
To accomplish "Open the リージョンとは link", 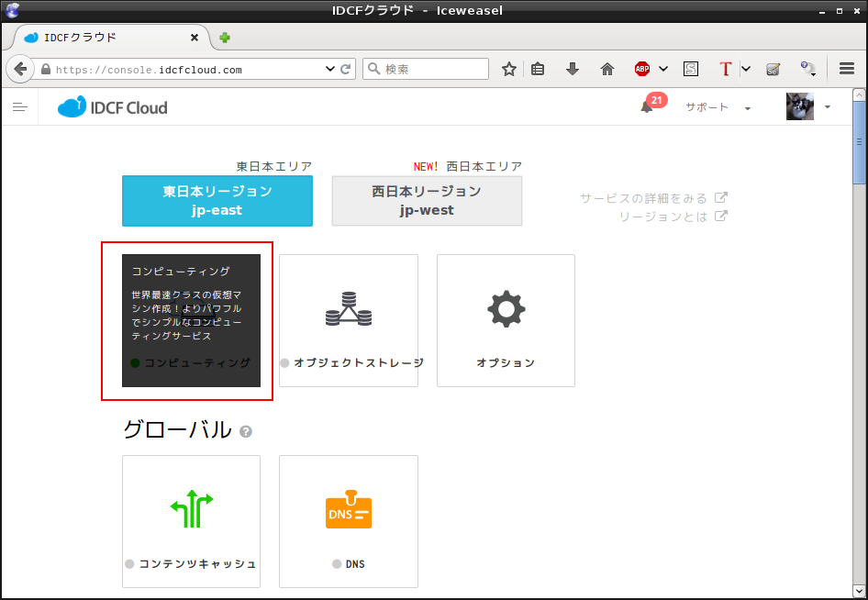I will click(x=673, y=217).
